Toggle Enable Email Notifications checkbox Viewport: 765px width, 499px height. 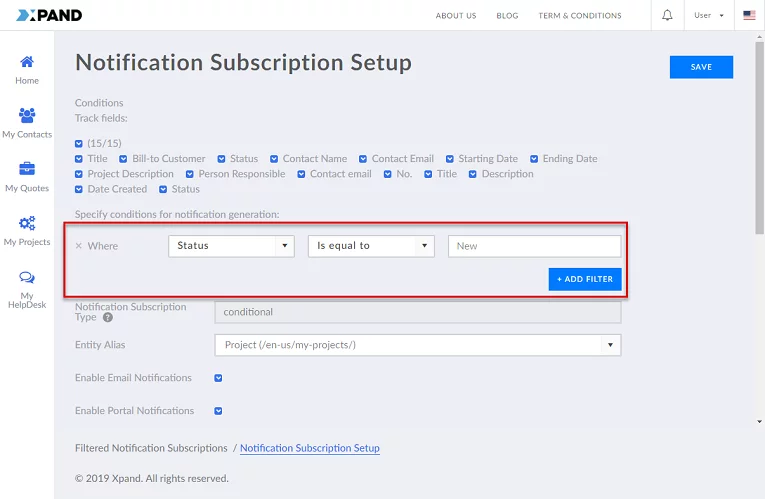[218, 378]
